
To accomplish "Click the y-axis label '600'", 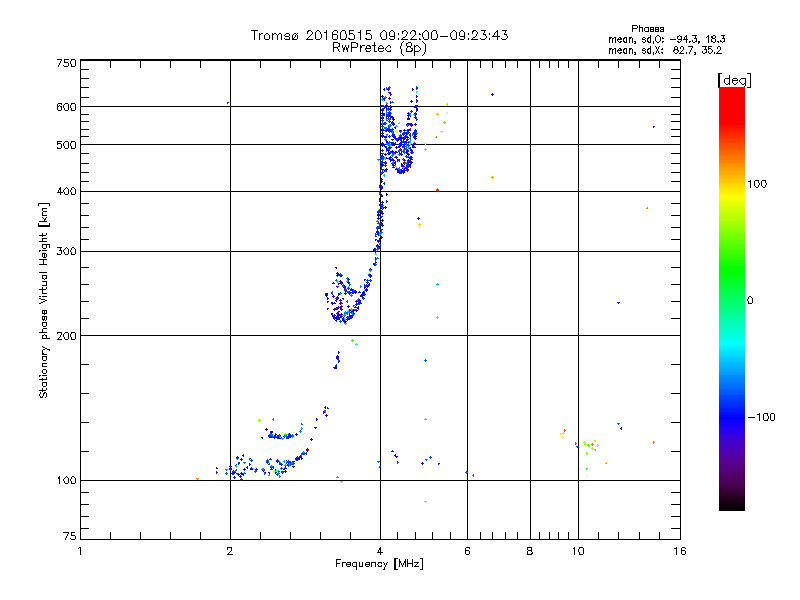I will [x=66, y=107].
